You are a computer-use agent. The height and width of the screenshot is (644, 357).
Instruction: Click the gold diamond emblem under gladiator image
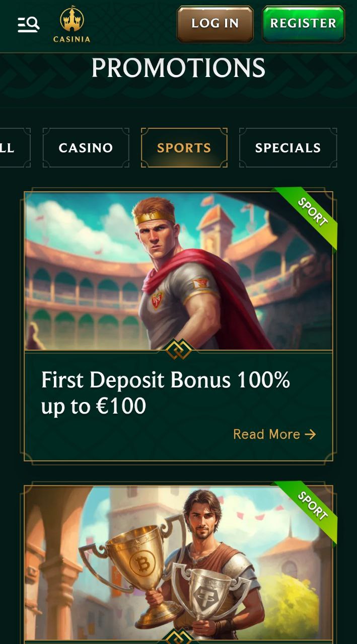pos(179,349)
